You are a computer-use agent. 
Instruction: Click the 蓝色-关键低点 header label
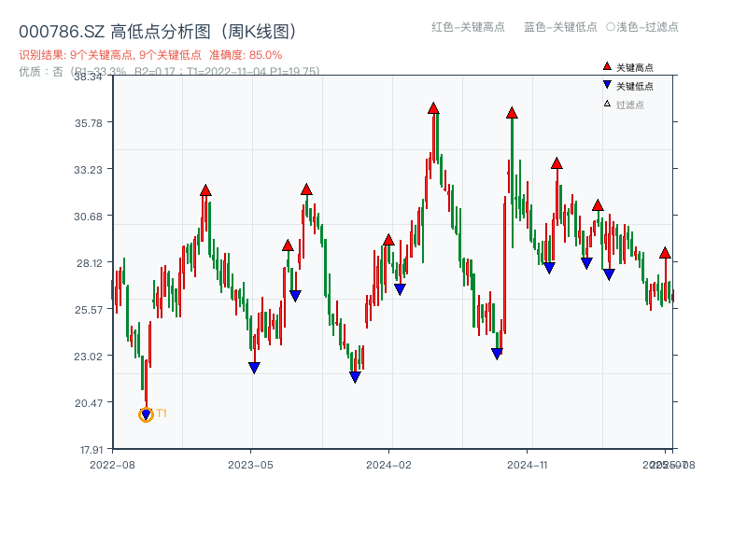coord(561,27)
